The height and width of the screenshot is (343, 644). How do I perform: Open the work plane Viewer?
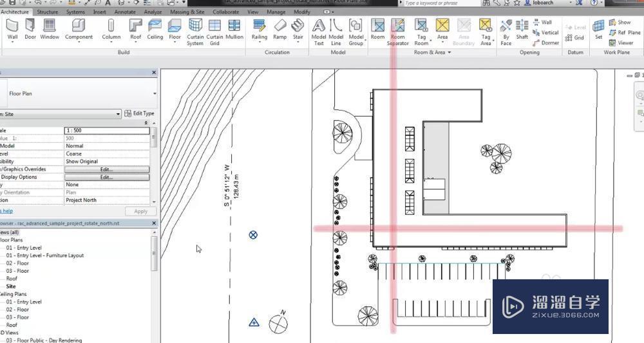pos(621,42)
